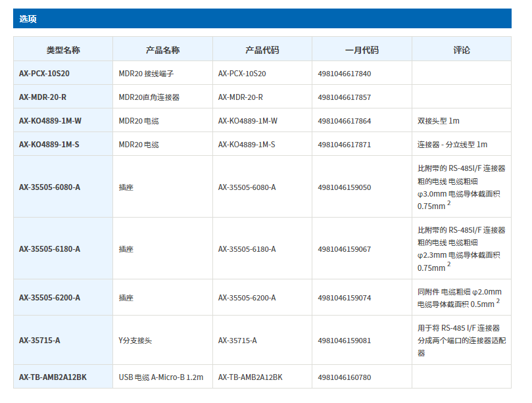532x403 pixels.
Task: Click Y分支接头 product name
Action: (135, 341)
